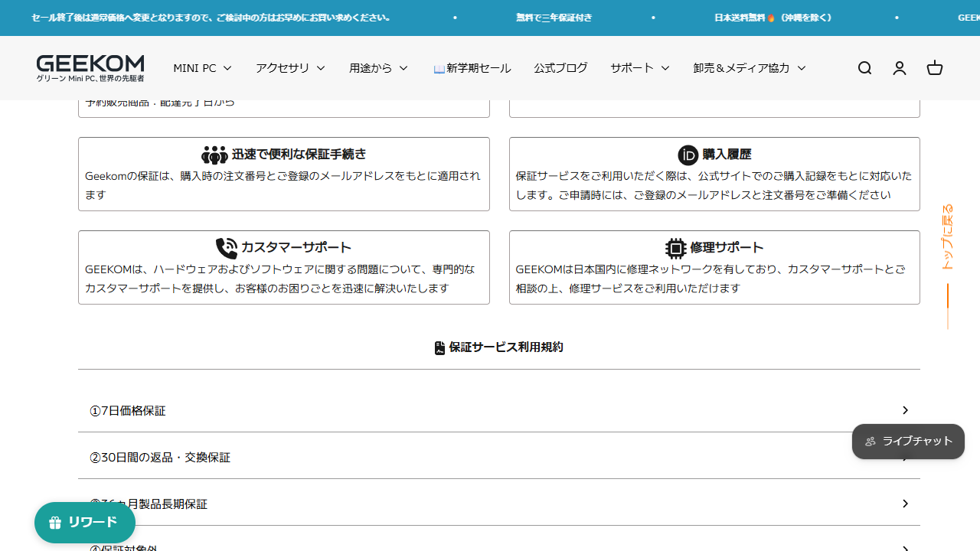Click the book icon before 新学期セール
Image resolution: width=980 pixels, height=551 pixels.
pyautogui.click(x=439, y=69)
